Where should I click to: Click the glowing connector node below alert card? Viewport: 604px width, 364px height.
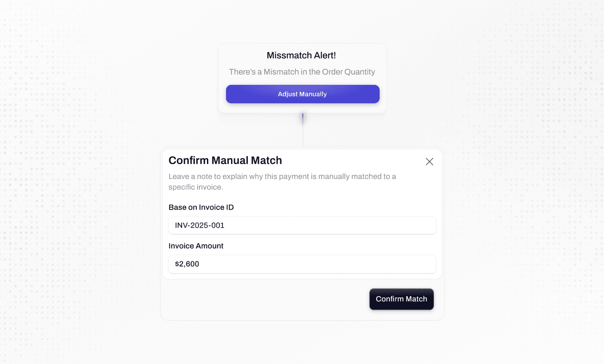(302, 118)
